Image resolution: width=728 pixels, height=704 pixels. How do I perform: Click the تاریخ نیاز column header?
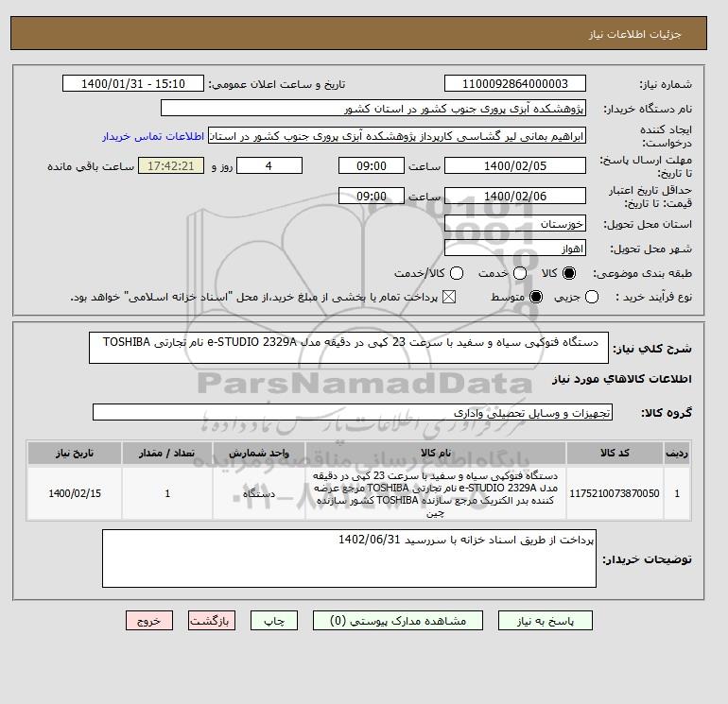[x=75, y=453]
